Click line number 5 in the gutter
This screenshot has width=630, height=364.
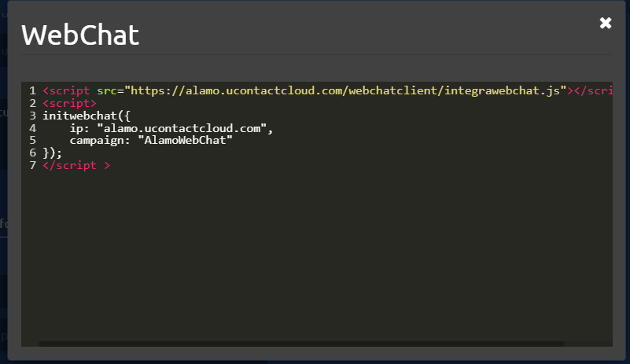coord(32,140)
